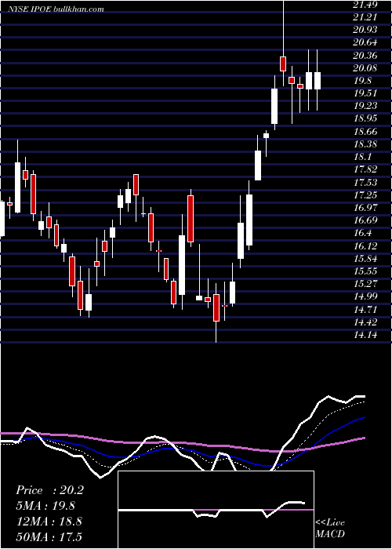Click the 20.93 price axis label
The height and width of the screenshot is (549, 392).
[x=365, y=30]
